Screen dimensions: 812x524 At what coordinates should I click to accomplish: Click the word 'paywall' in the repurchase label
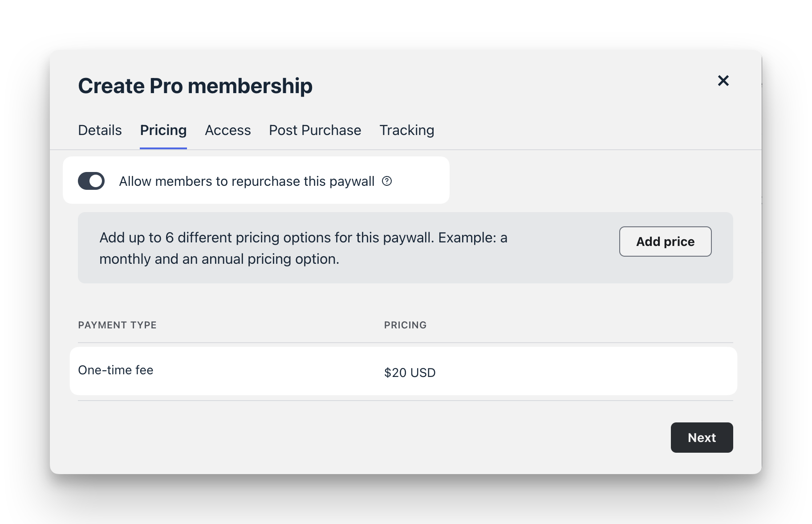(x=352, y=181)
